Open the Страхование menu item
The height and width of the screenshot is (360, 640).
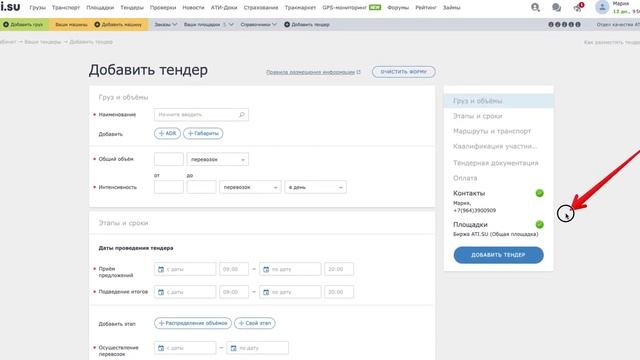tap(261, 7)
